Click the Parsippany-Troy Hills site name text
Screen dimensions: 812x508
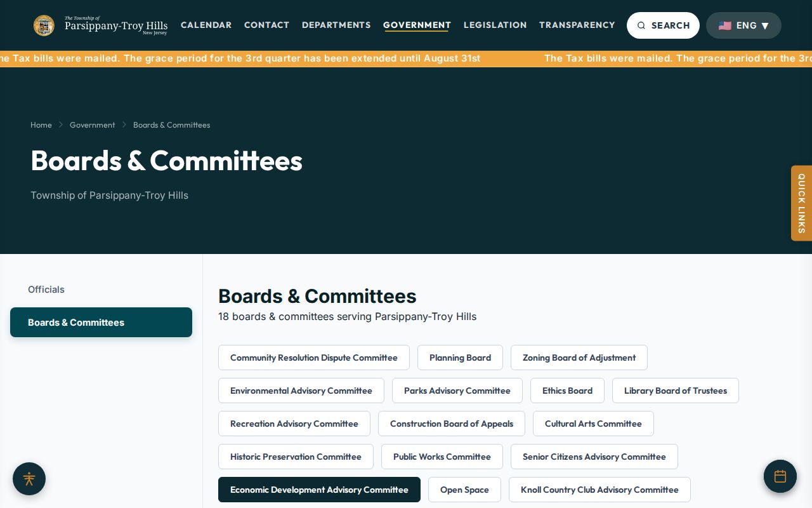coord(116,26)
